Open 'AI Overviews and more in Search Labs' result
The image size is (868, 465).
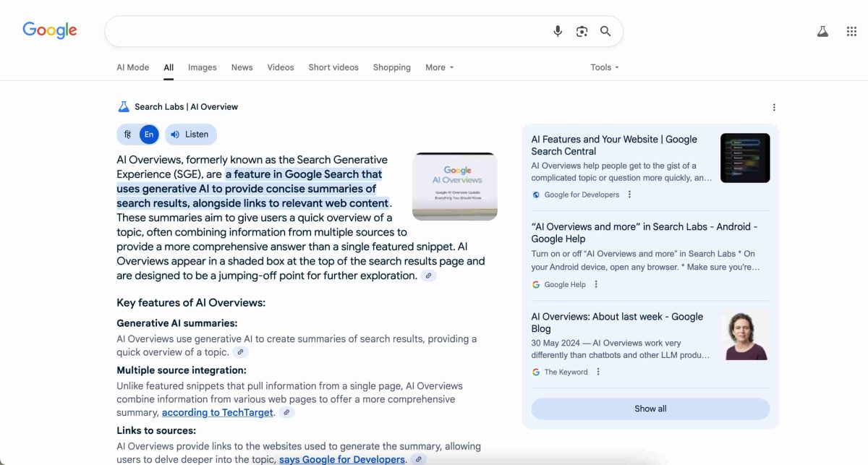[x=644, y=233]
